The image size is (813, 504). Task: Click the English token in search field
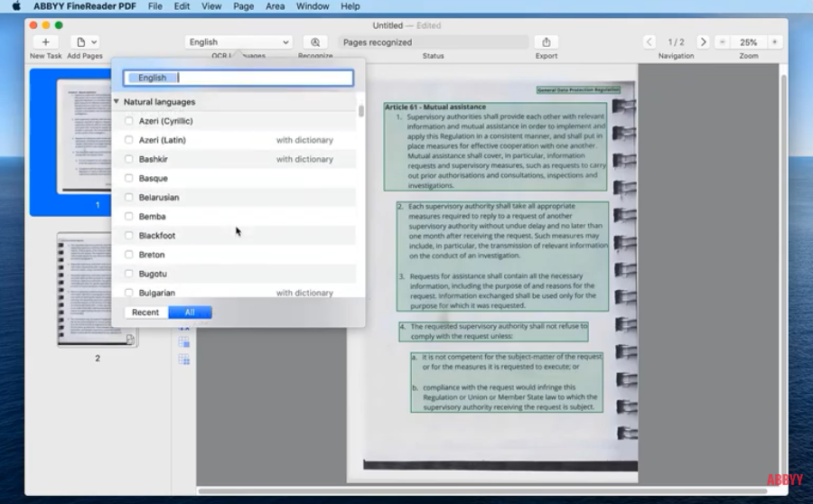click(152, 78)
